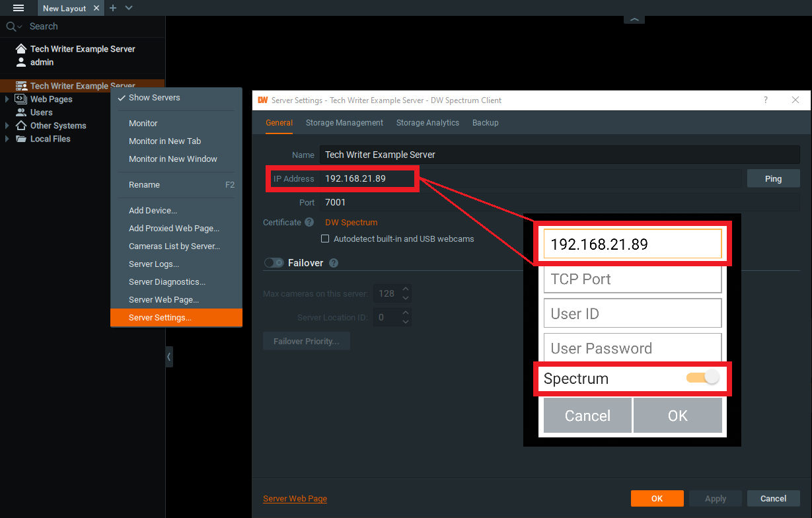Check Autodetect built-in and USB webcams
Screen dimensions: 812x518
pos(325,239)
